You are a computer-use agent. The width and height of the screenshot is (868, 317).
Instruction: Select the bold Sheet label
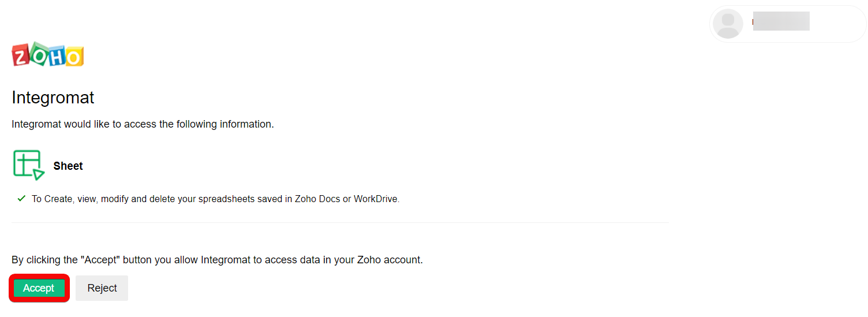coord(68,166)
